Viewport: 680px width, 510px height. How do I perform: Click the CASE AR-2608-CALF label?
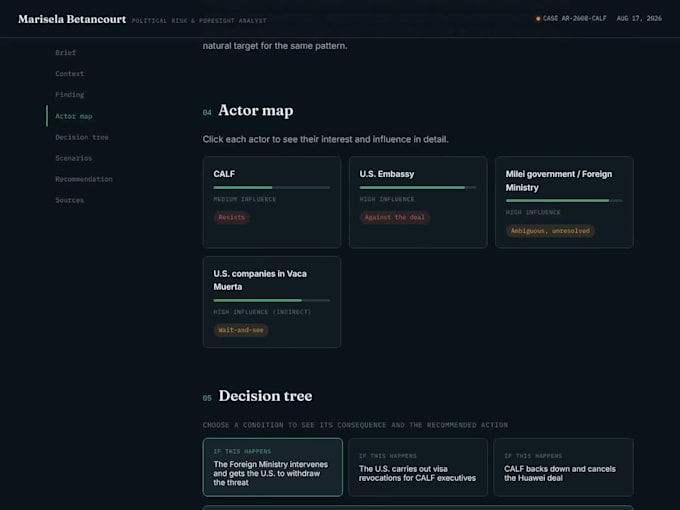575,19
